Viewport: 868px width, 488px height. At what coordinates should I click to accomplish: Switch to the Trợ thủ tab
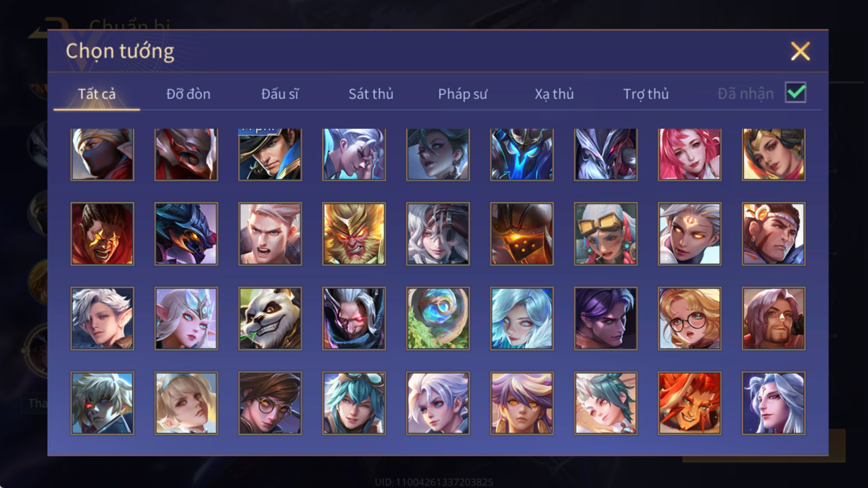point(646,94)
